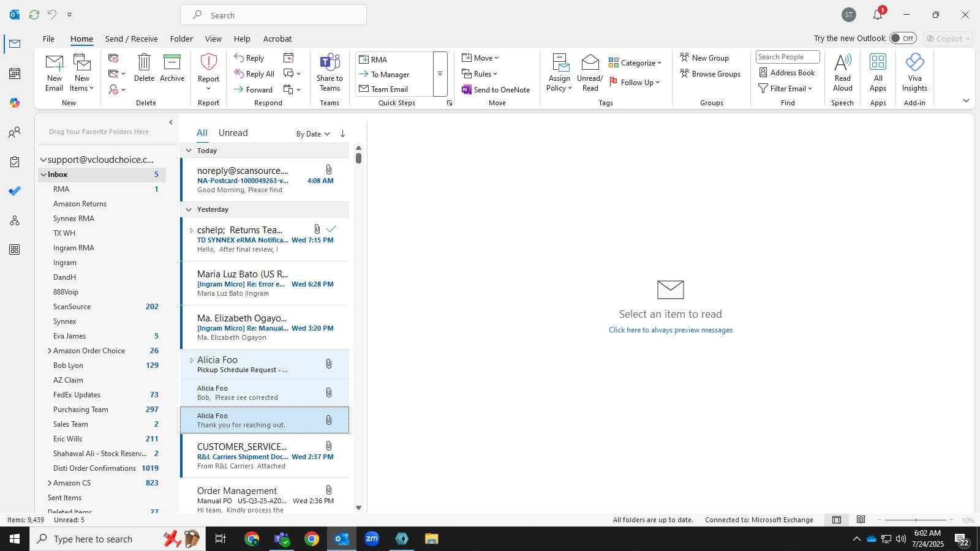Click the Browse Groups button

(710, 74)
